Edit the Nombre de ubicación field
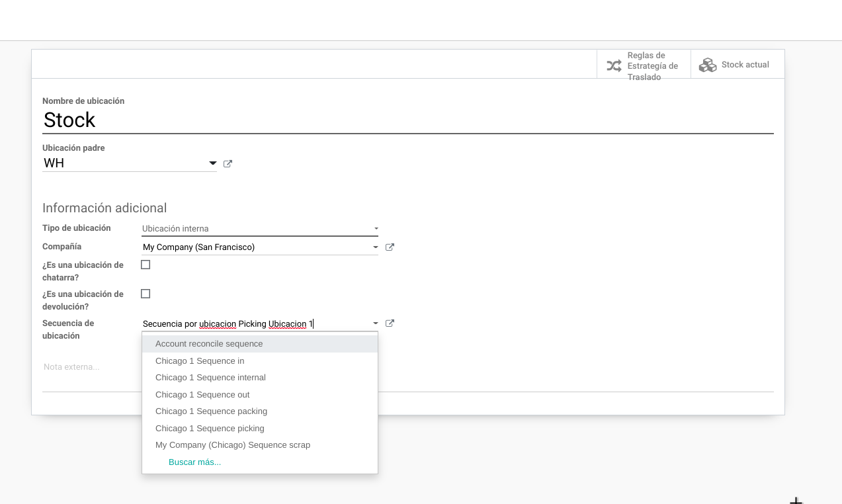Screen dimensions: 842x504 (x=408, y=120)
